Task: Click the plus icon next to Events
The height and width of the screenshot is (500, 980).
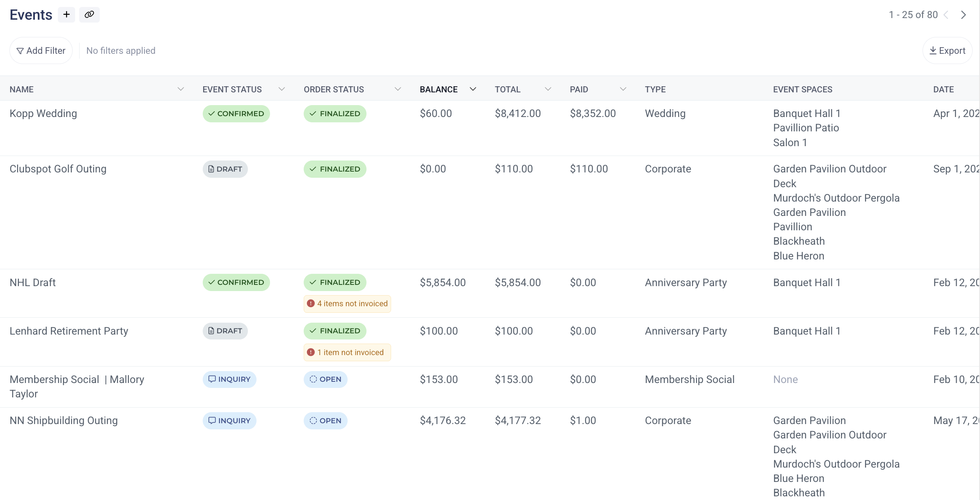Action: point(66,15)
